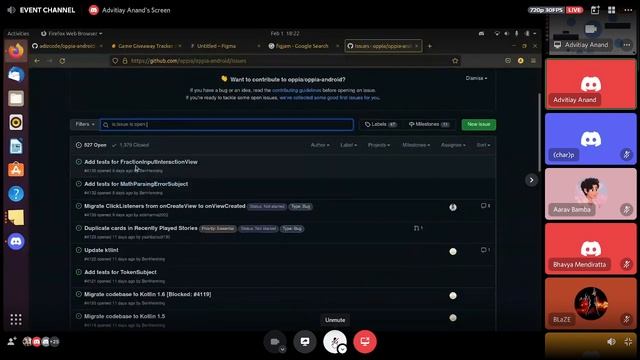Switch to the first oppia-android tab

pyautogui.click(x=67, y=46)
